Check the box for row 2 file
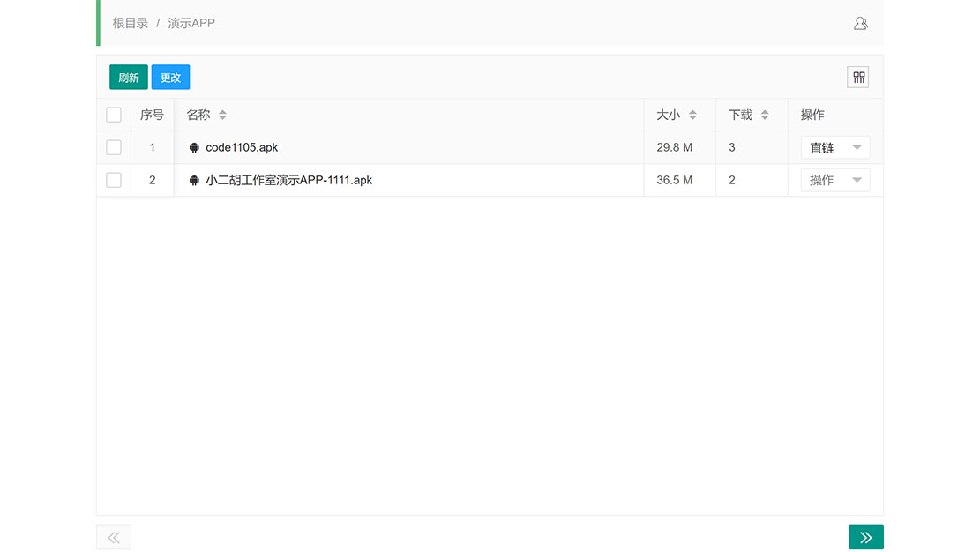The width and height of the screenshot is (980, 552). (x=114, y=181)
